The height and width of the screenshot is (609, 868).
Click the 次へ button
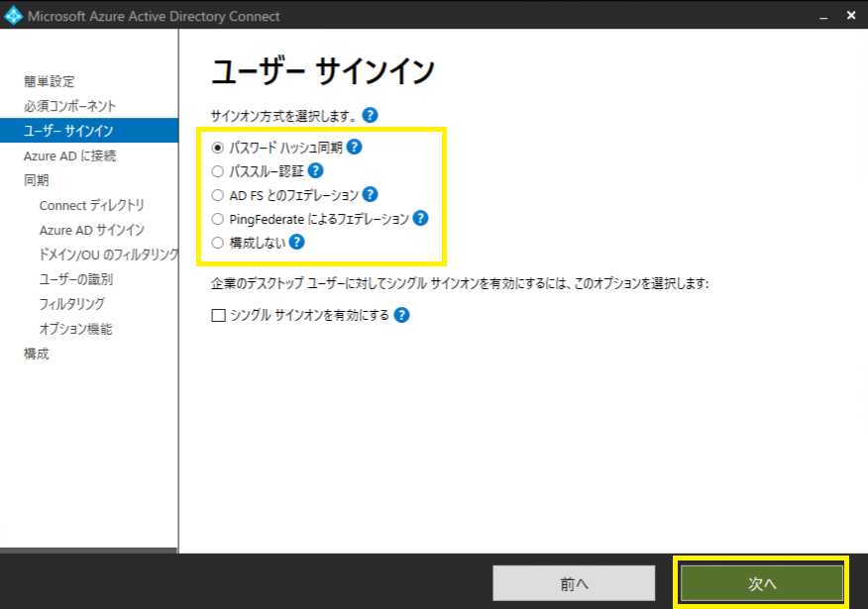[x=762, y=583]
